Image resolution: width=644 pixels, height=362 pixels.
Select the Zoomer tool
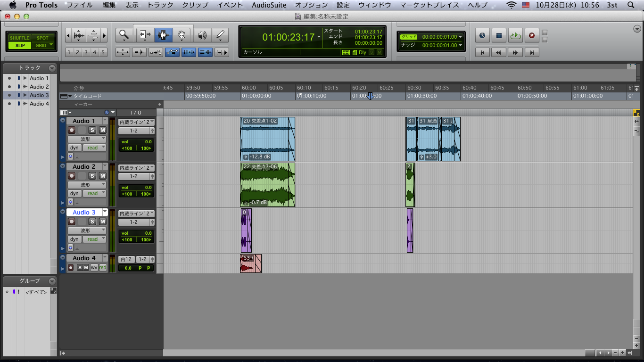[x=124, y=35]
